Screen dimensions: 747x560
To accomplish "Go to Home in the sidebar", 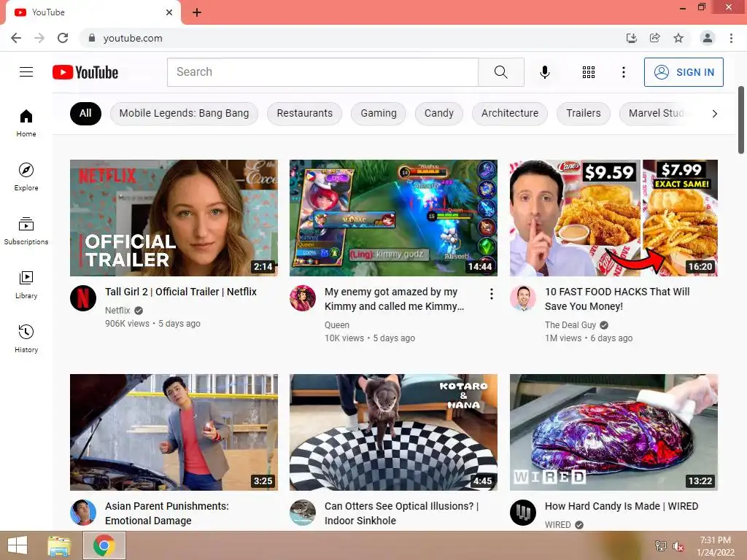I will (26, 122).
